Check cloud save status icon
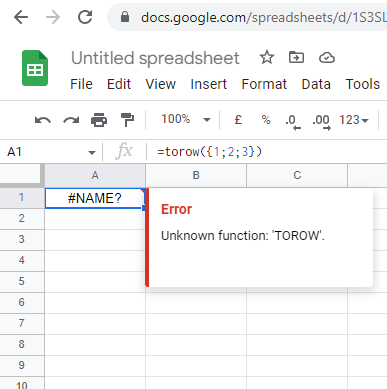The width and height of the screenshot is (387, 389). tap(327, 58)
